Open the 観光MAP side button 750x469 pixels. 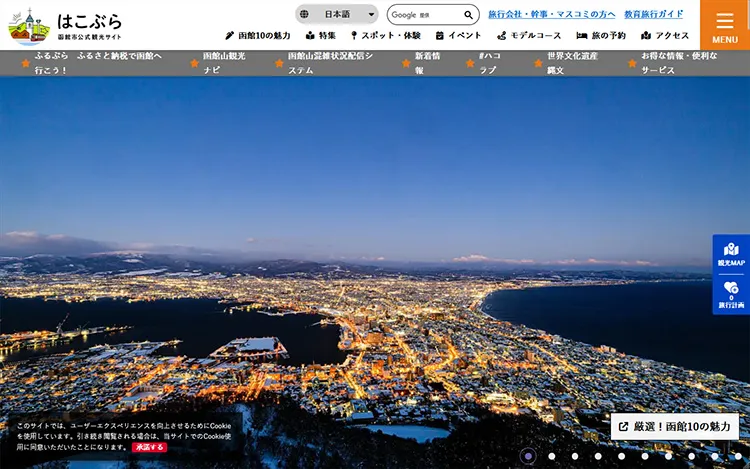click(x=731, y=254)
